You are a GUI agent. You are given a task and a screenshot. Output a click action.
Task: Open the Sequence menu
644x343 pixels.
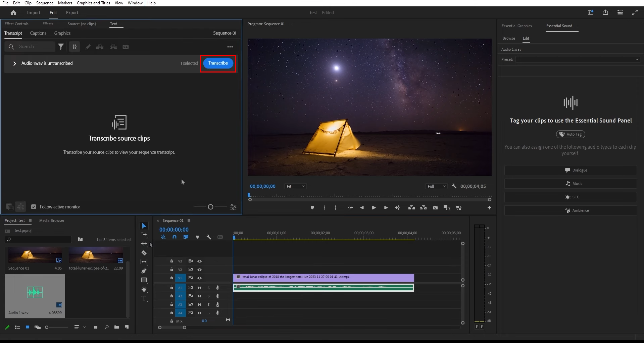(45, 3)
